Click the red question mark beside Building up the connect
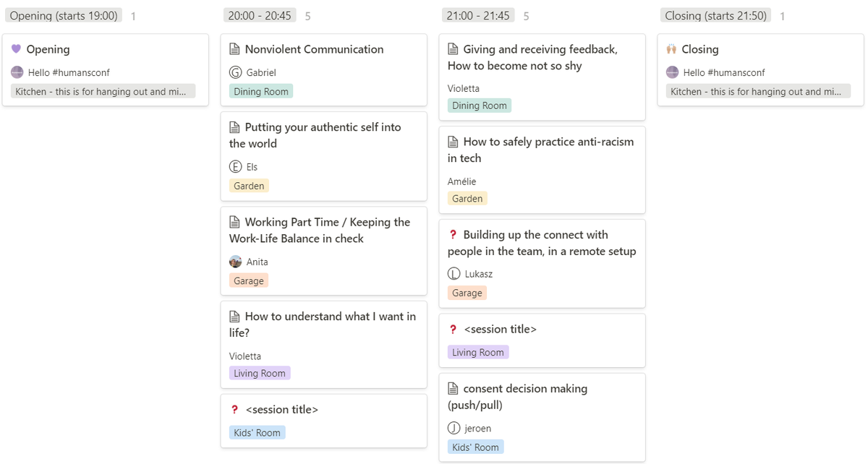Image resolution: width=868 pixels, height=464 pixels. (x=453, y=235)
